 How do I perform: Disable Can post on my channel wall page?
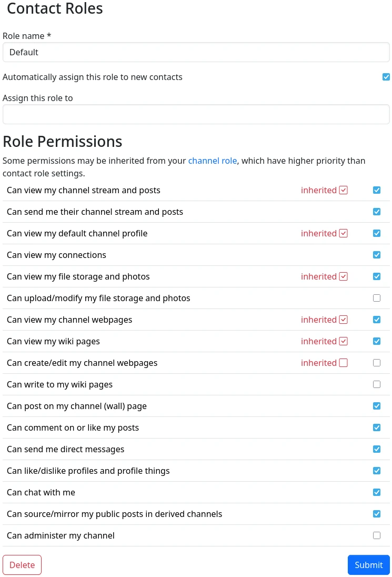tap(377, 406)
